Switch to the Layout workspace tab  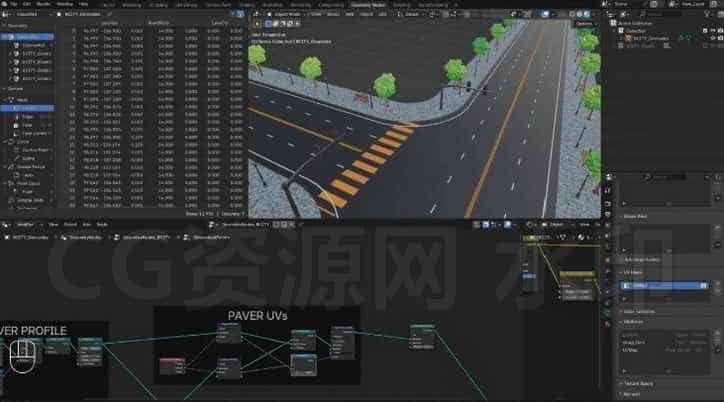point(109,5)
